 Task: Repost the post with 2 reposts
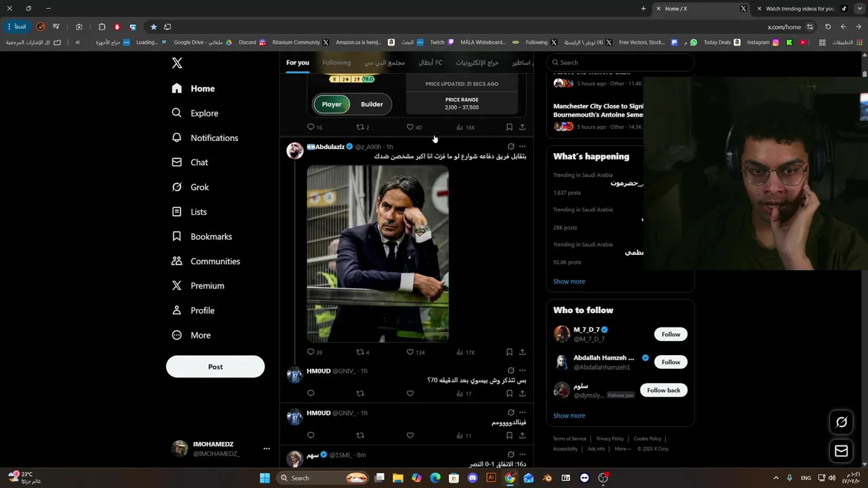click(363, 127)
